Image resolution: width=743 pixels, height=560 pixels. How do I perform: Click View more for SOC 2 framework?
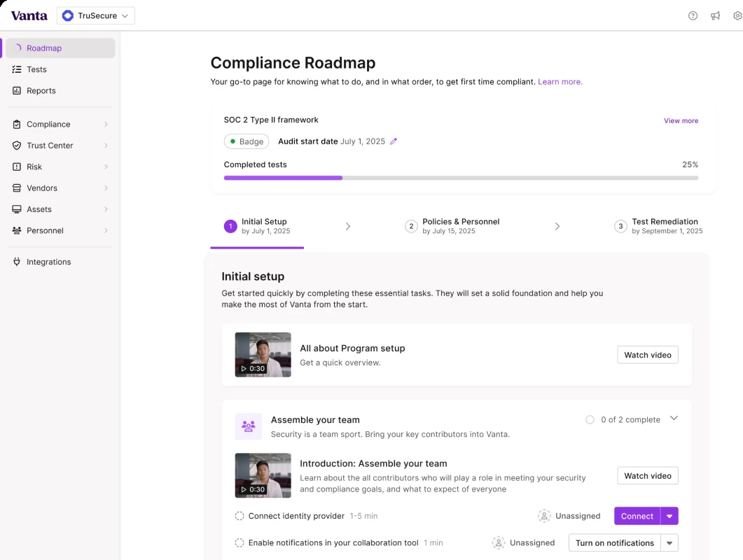[x=681, y=121]
